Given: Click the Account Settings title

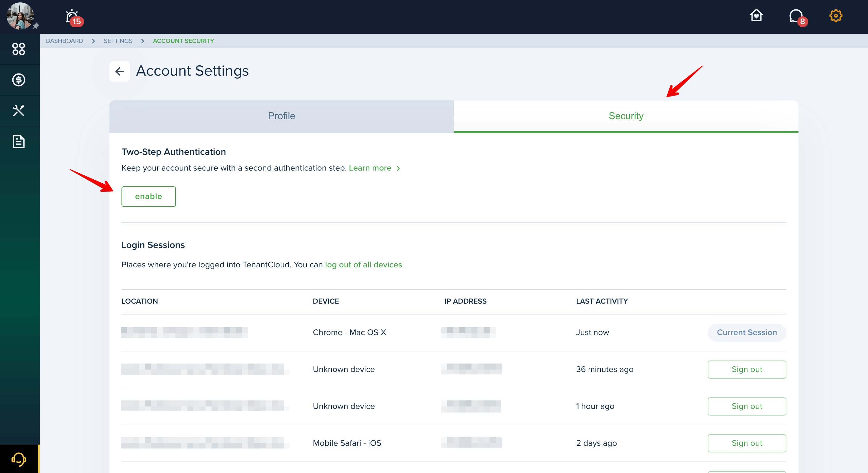Looking at the screenshot, I should click(193, 71).
